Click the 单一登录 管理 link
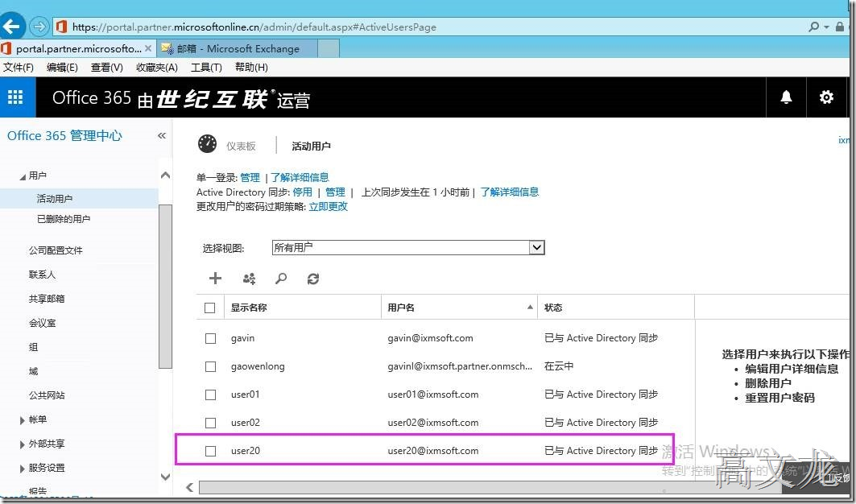856x504 pixels. [250, 177]
